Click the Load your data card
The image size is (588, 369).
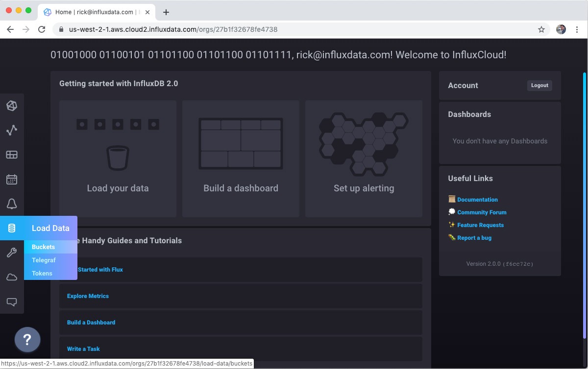pyautogui.click(x=118, y=159)
